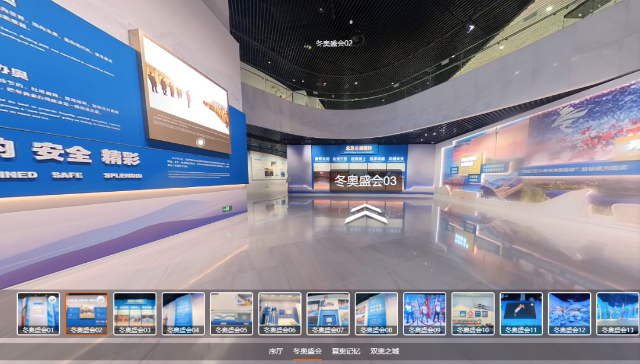View the 冬奥盛会06 mannequin scene thumbnail
640x364 pixels.
pyautogui.click(x=280, y=313)
